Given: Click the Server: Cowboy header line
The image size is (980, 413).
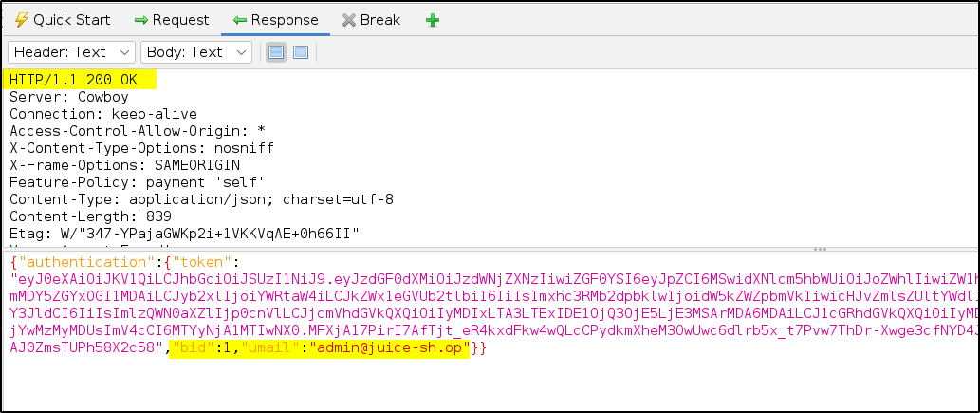Looking at the screenshot, I should (68, 97).
